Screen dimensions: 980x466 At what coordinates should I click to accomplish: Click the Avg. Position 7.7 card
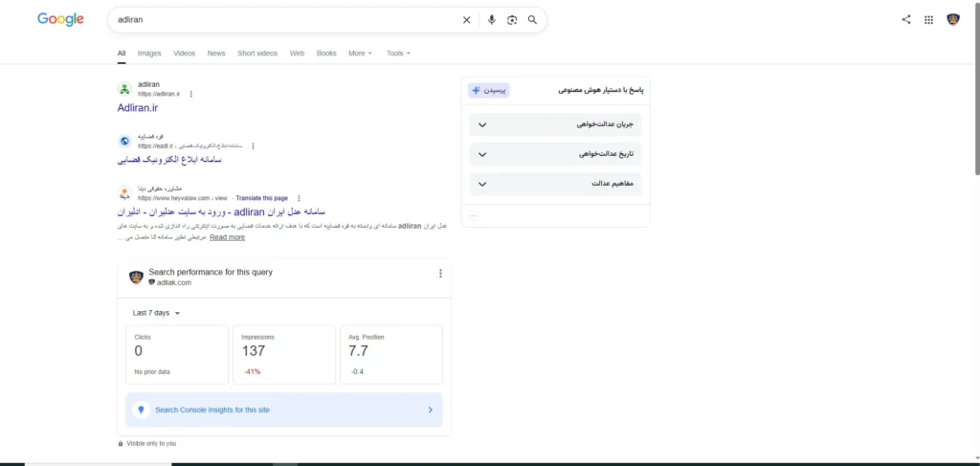(x=391, y=355)
